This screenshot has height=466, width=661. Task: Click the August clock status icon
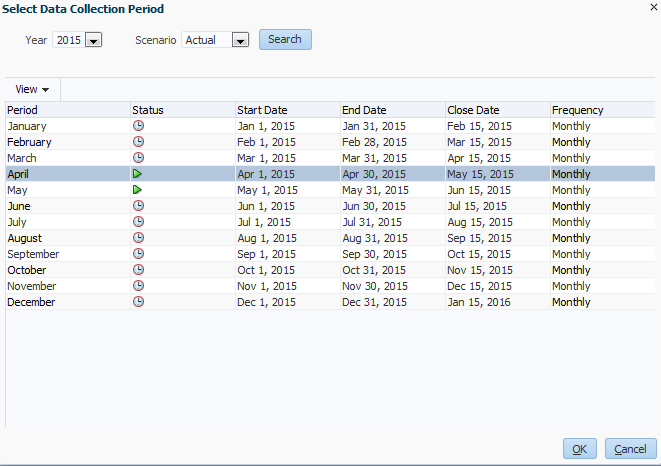coord(138,238)
